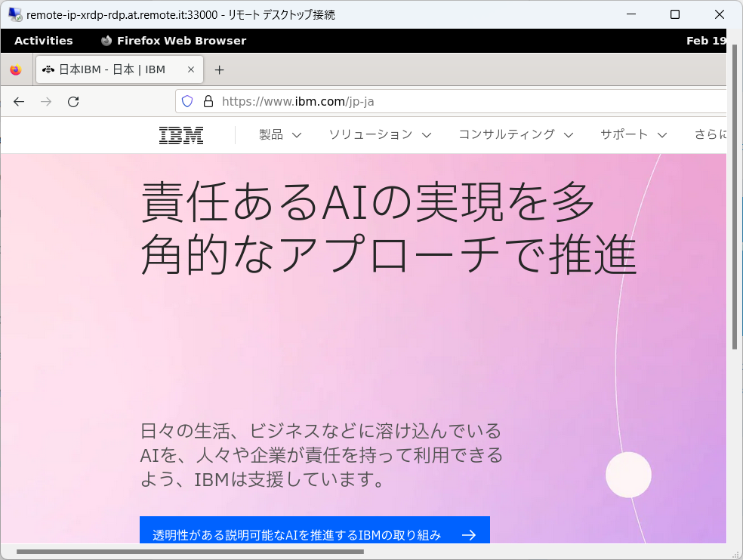Click the headline 責任あるAIの実現を多角的な

pyautogui.click(x=389, y=229)
